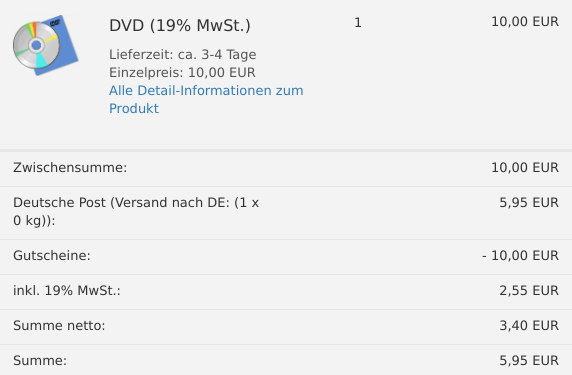
Task: Click the disc icon in the DVD image
Action: pyautogui.click(x=36, y=46)
